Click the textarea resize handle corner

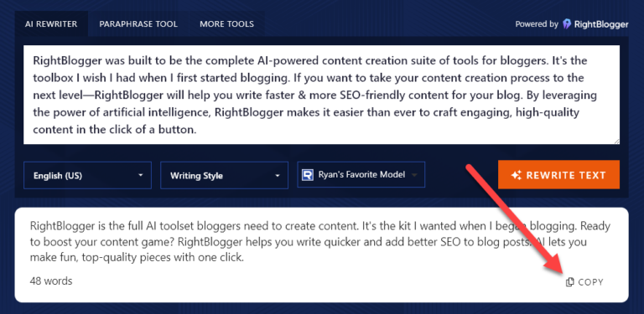616,141
